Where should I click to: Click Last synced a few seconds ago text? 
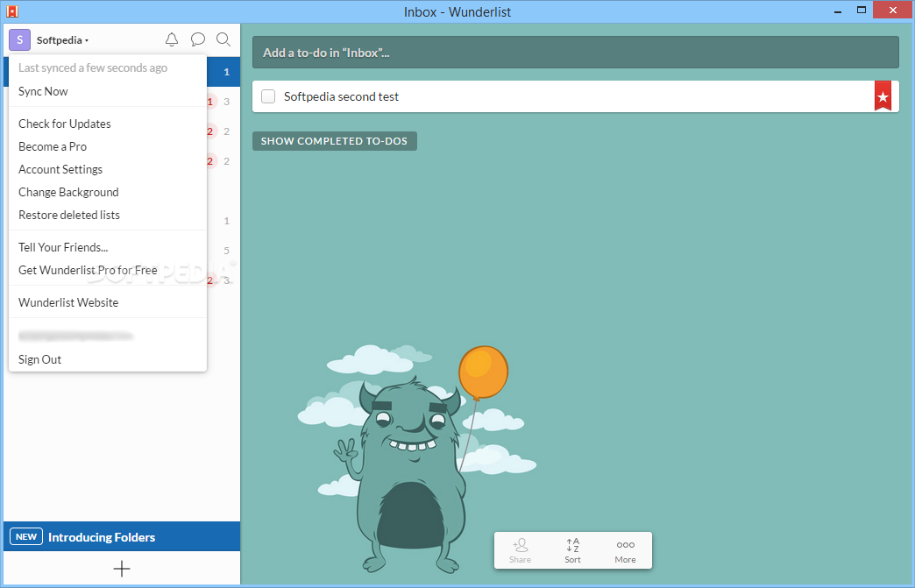click(93, 67)
